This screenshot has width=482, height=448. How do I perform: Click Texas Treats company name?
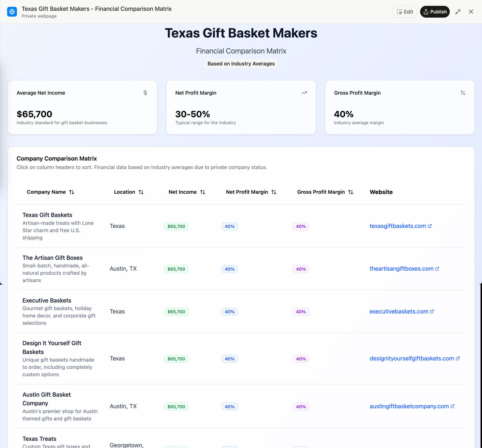[x=39, y=439]
